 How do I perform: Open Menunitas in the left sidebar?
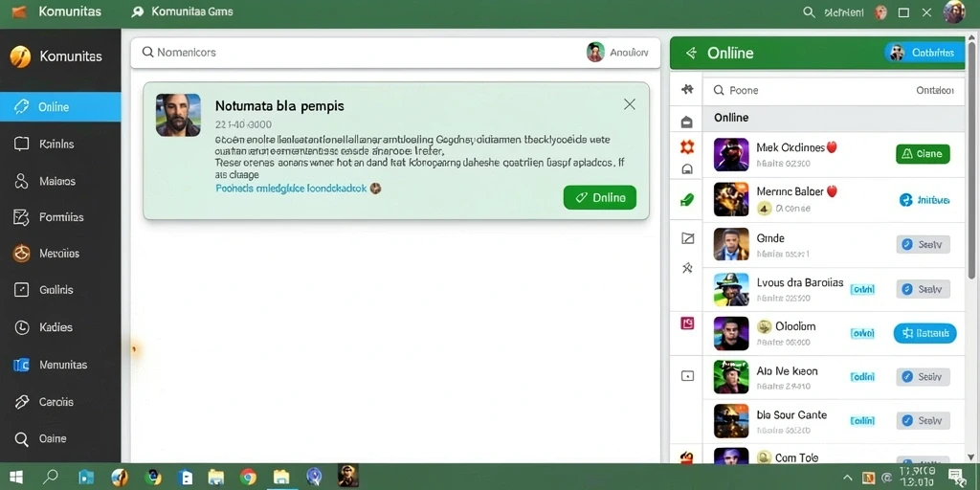click(x=60, y=365)
